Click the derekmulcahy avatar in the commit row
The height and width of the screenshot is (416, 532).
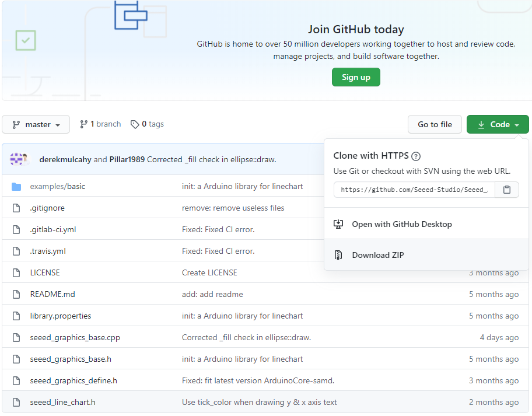(17, 159)
